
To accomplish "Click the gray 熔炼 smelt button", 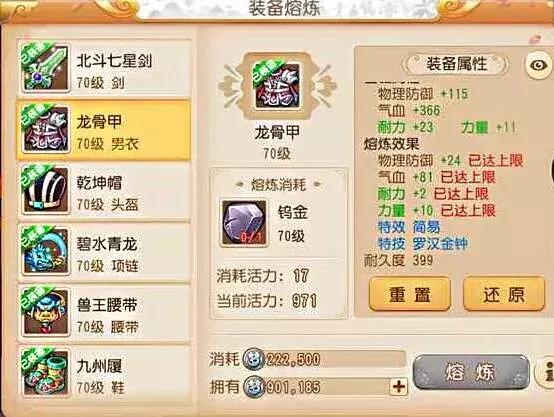I will 471,372.
